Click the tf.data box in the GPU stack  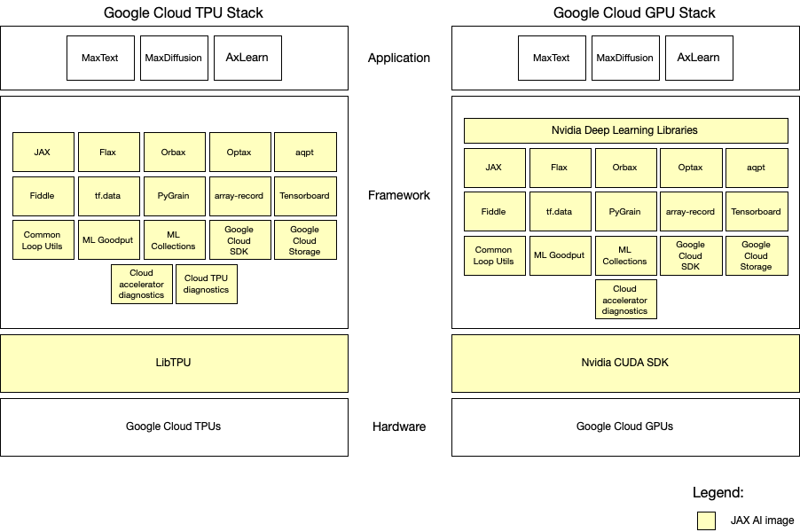coord(561,212)
